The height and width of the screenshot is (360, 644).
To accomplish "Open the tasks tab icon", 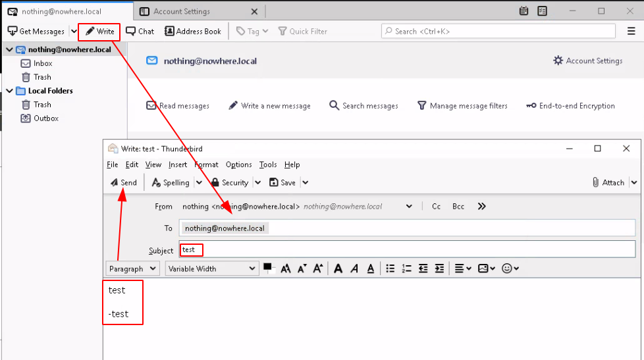I will tap(542, 11).
